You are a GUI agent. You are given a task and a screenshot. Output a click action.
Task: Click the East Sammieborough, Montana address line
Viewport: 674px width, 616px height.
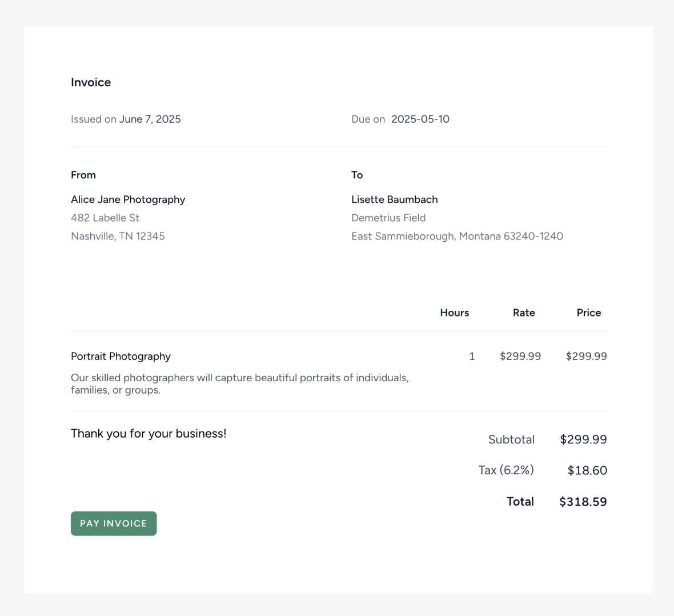click(x=457, y=236)
